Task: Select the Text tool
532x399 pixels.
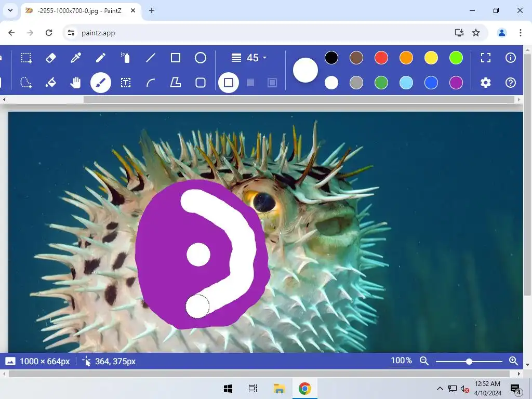Action: point(126,83)
